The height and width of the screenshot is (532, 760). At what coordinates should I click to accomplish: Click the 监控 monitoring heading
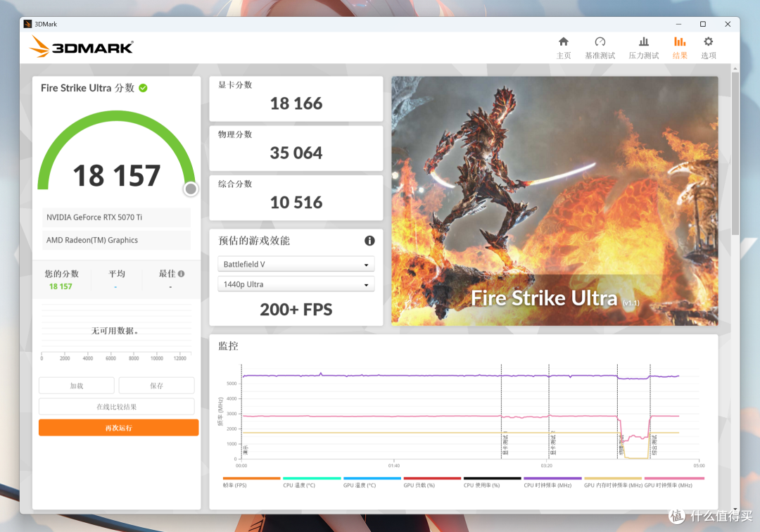228,346
